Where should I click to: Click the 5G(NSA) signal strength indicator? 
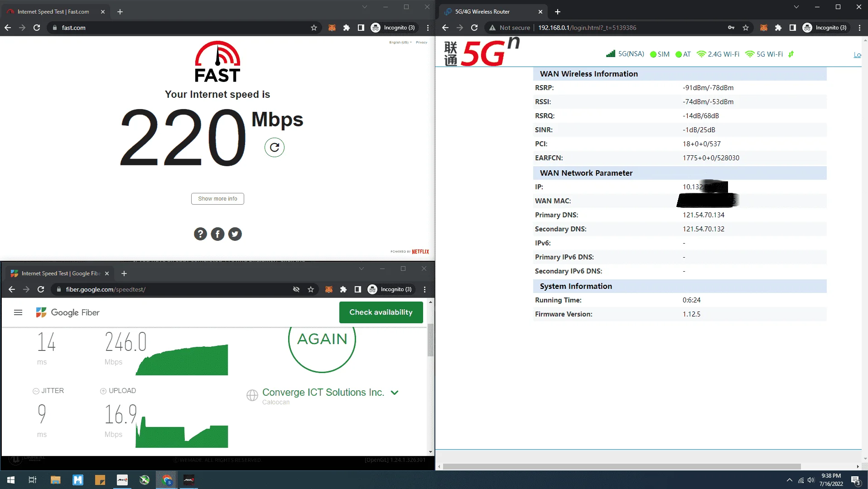click(x=625, y=54)
